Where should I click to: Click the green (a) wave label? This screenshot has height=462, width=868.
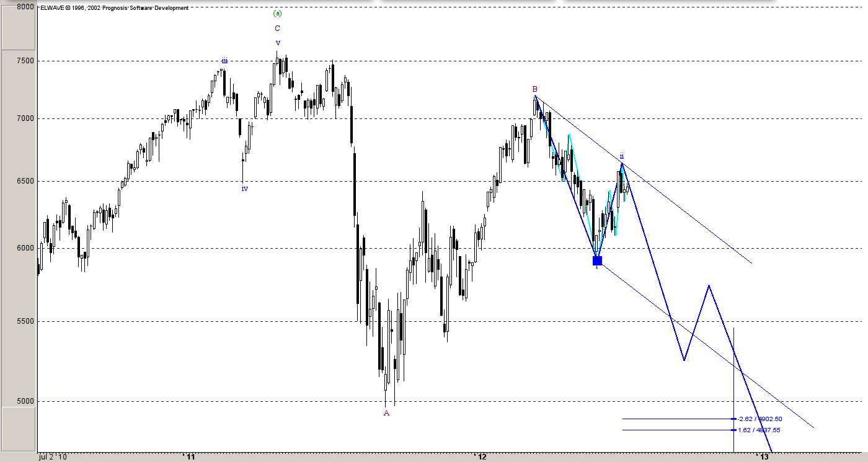click(277, 13)
